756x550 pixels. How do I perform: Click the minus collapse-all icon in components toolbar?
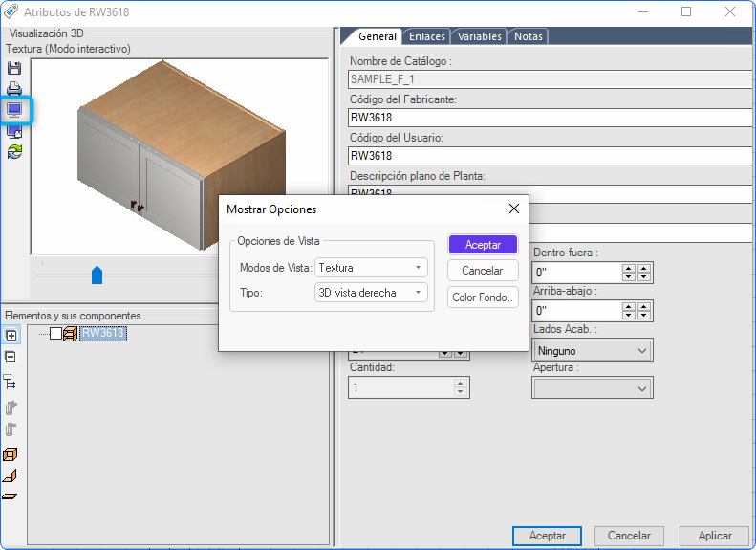[11, 357]
